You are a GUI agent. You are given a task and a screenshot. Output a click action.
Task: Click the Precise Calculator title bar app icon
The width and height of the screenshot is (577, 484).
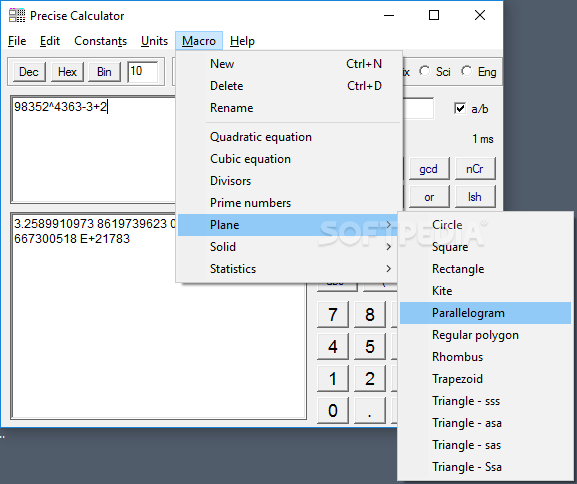pos(17,15)
